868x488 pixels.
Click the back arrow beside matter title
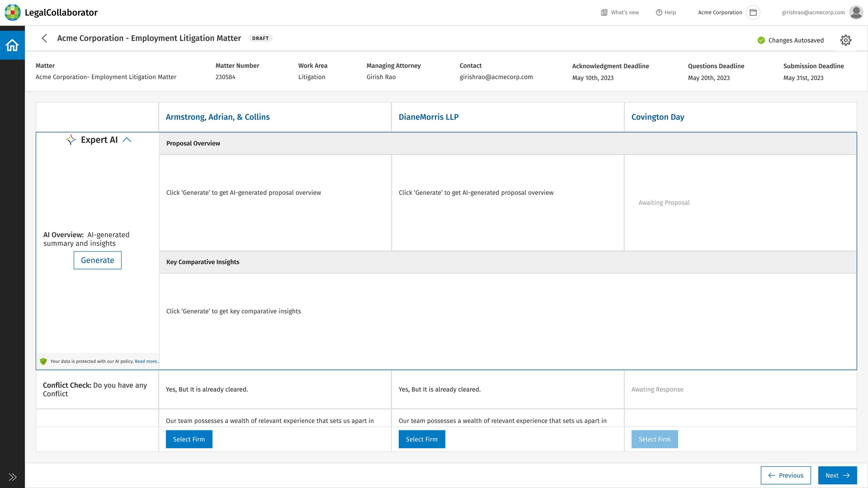(x=45, y=38)
